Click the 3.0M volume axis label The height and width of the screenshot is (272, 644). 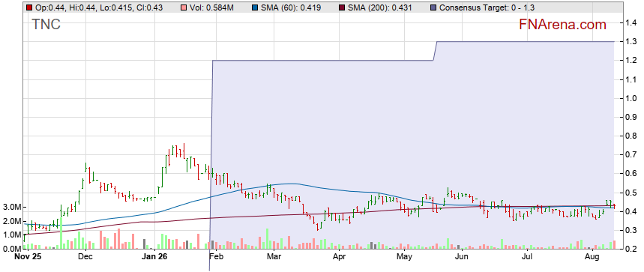tap(11, 208)
